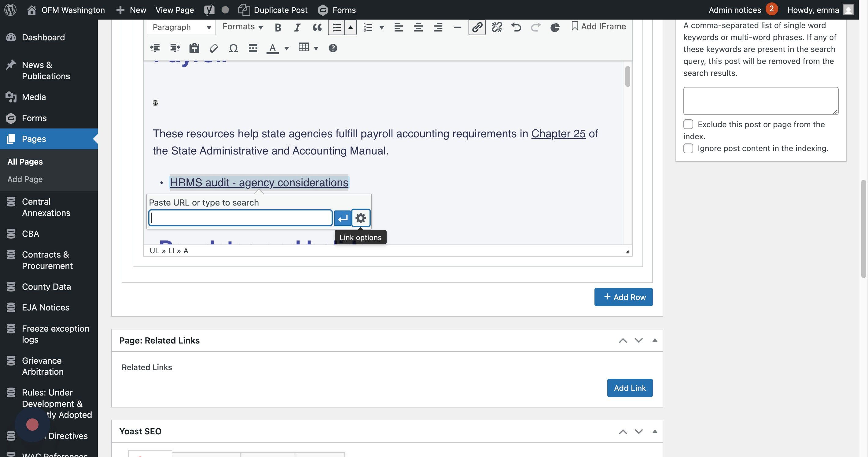Insert special character with the Omega icon
The width and height of the screenshot is (868, 457).
coord(233,48)
